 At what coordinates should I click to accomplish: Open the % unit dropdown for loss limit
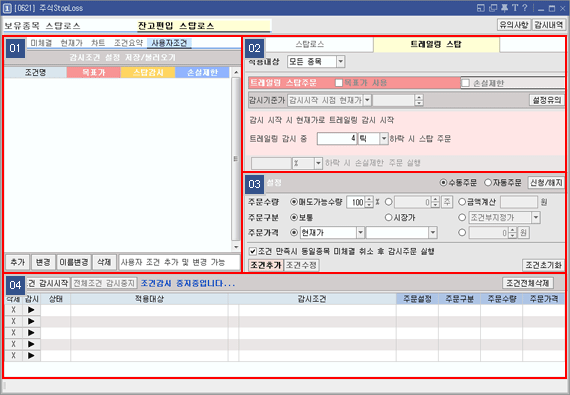coord(318,163)
